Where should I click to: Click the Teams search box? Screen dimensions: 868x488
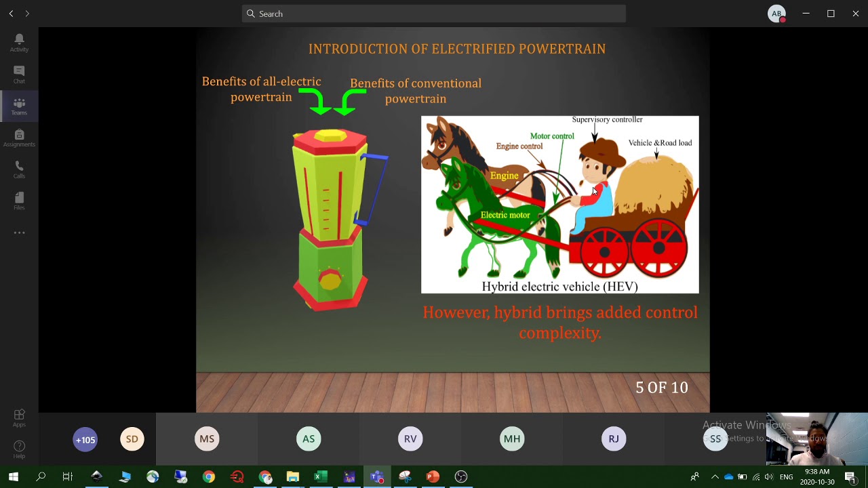pos(434,14)
